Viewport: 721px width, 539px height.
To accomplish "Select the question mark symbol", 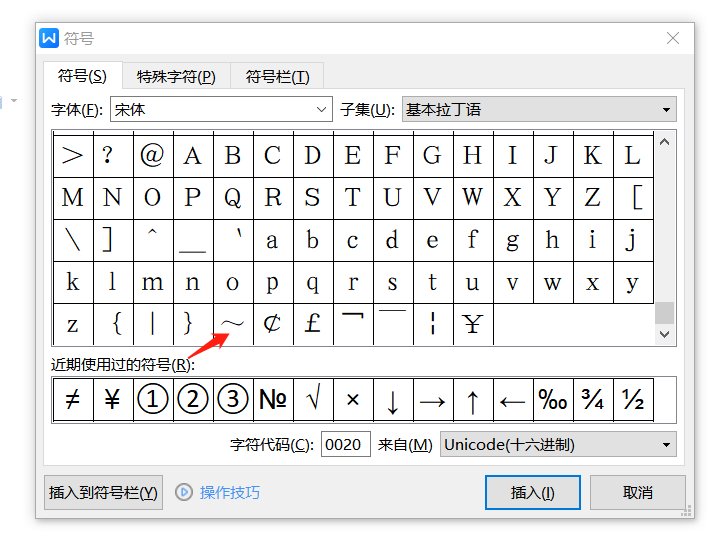I will 113,155.
